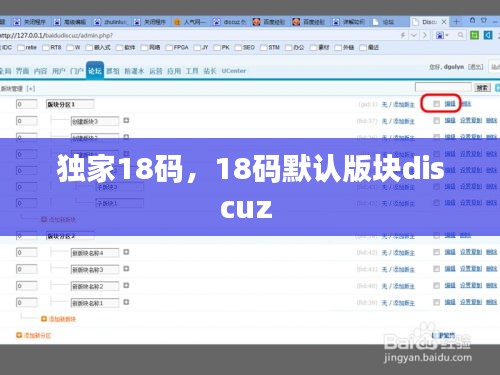Viewport: 500px width, 375px height.
Task: Open a new browser tab with the plus button
Action: click(x=456, y=22)
